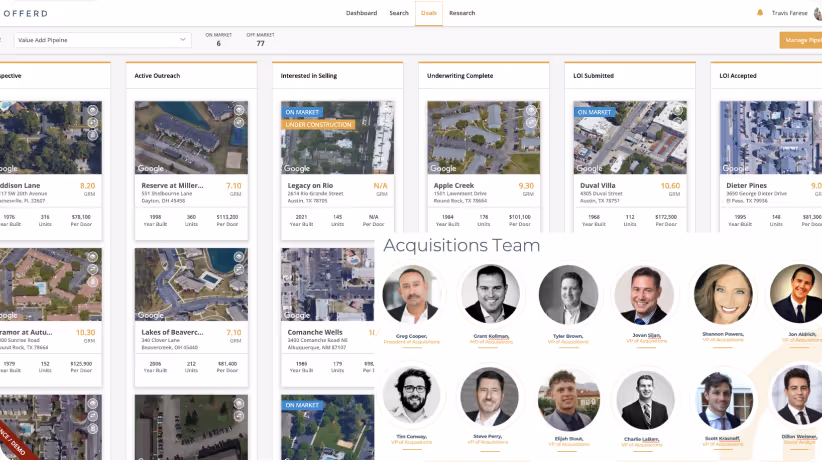
Task: Click the lowest round icon on Addison Lane card
Action: coord(93,135)
